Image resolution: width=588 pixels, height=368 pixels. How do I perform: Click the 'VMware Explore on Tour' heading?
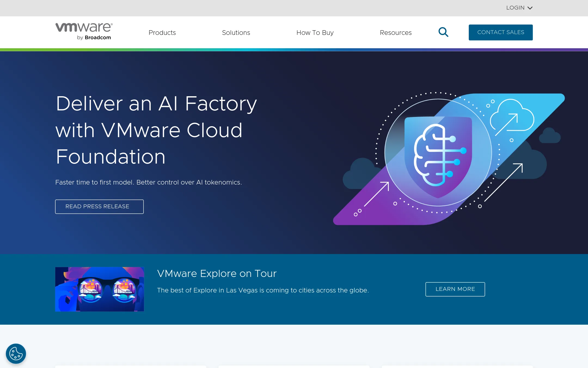tap(217, 273)
